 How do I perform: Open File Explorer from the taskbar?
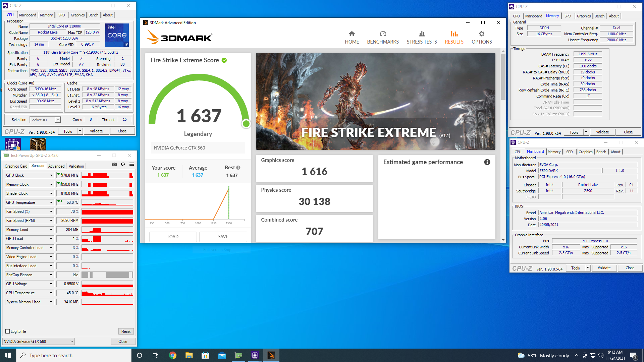189,355
